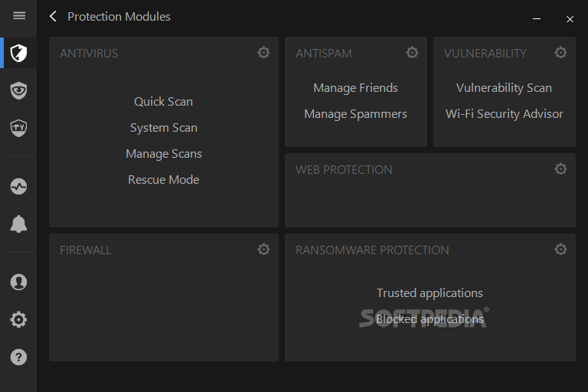Open the Help question mark icon
Image resolution: width=588 pixels, height=392 pixels.
(18, 357)
